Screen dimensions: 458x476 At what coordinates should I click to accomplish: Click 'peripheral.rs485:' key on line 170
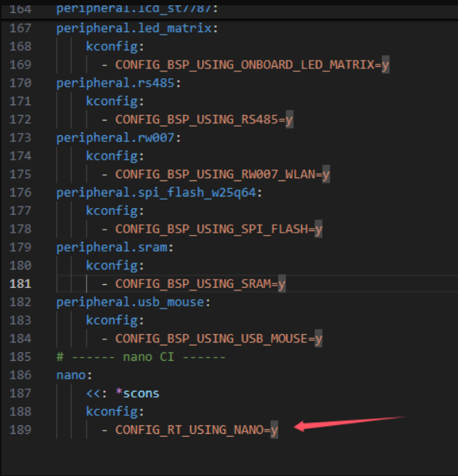click(118, 83)
